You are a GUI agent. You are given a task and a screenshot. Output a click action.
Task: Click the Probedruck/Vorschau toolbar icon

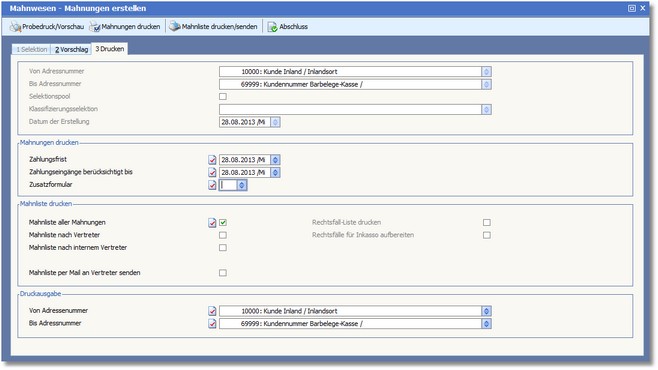tap(16, 27)
